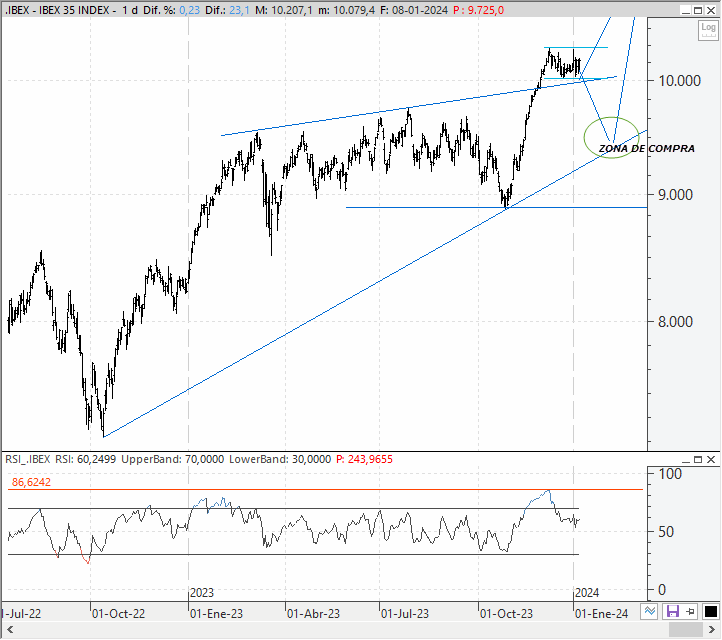The height and width of the screenshot is (640, 722).
Task: Click the horizontal scrollbar thumb
Action: 685,630
